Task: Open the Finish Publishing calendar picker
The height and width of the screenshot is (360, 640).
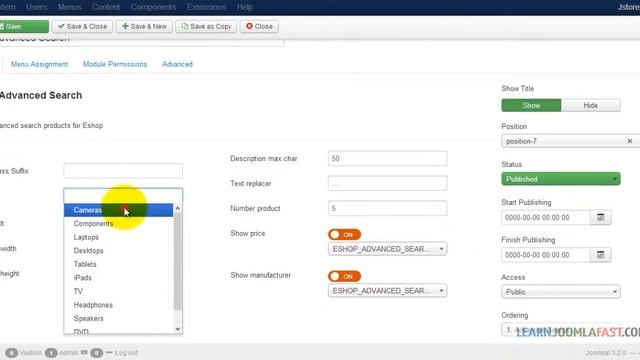Action: (600, 255)
